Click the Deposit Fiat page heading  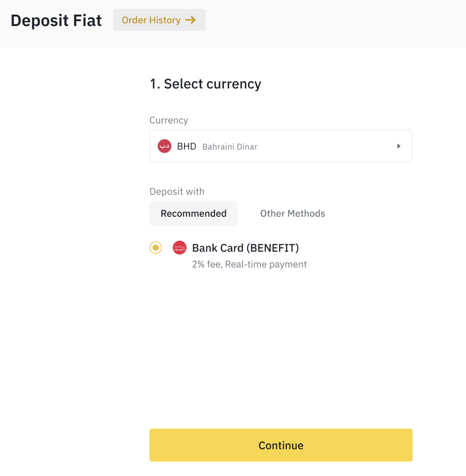pyautogui.click(x=56, y=20)
